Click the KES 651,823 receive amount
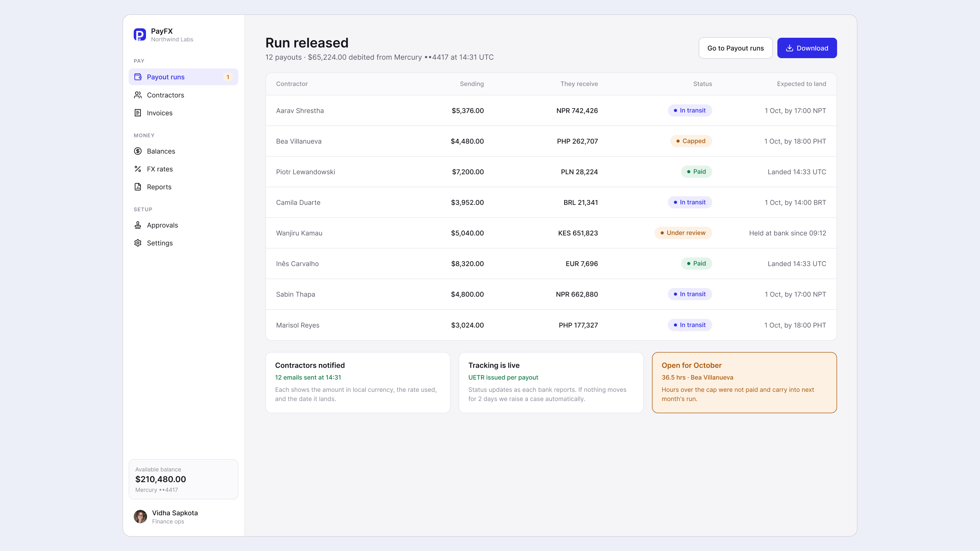The height and width of the screenshot is (551, 980). 578,233
